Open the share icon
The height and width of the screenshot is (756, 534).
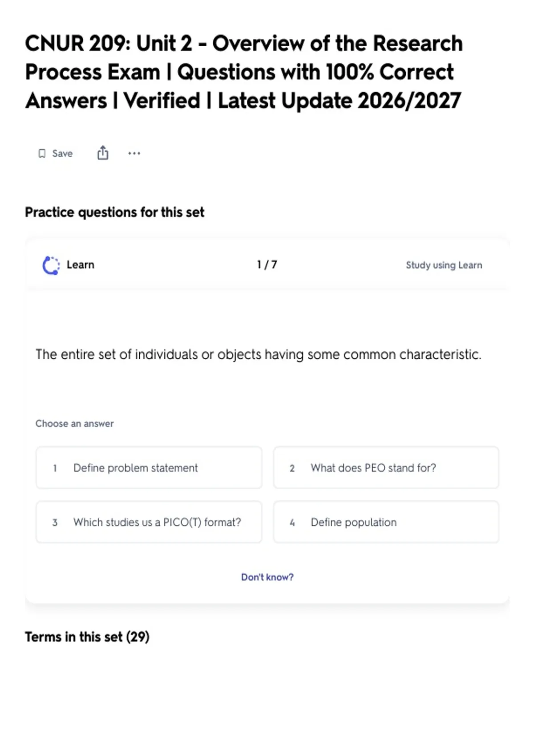[103, 153]
